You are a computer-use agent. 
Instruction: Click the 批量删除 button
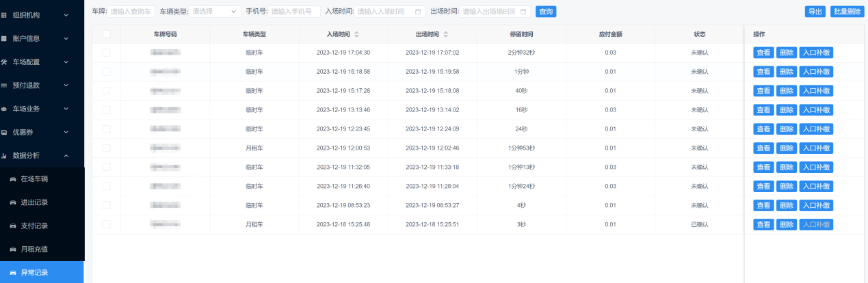pos(847,12)
